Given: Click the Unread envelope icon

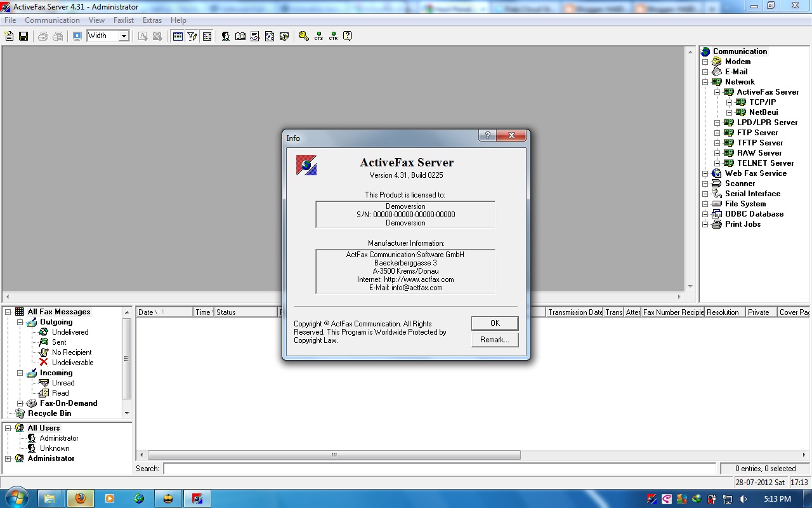Looking at the screenshot, I should [44, 383].
